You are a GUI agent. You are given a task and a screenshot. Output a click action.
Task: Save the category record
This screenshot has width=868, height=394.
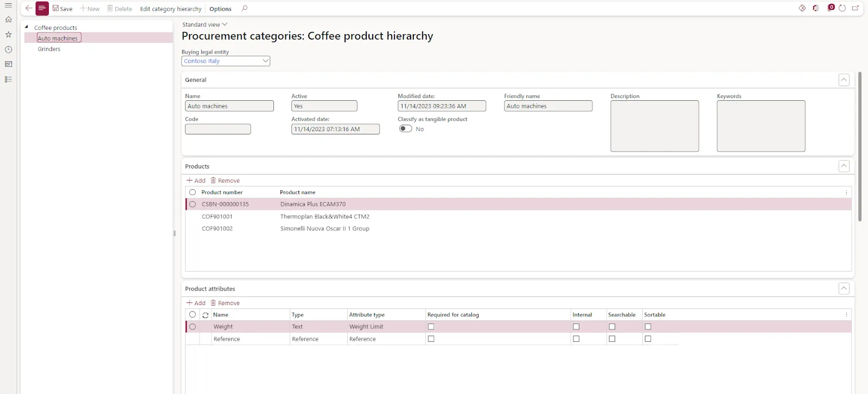[x=62, y=9]
